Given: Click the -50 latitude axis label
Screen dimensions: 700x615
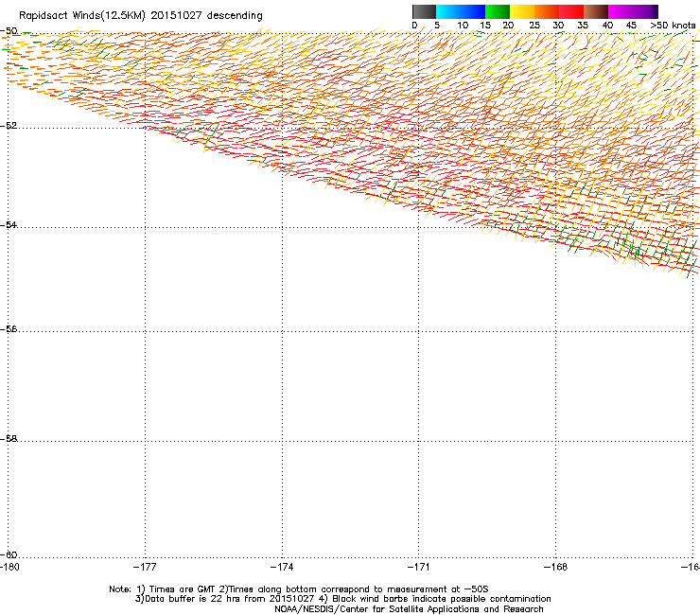Looking at the screenshot, I should [9, 31].
